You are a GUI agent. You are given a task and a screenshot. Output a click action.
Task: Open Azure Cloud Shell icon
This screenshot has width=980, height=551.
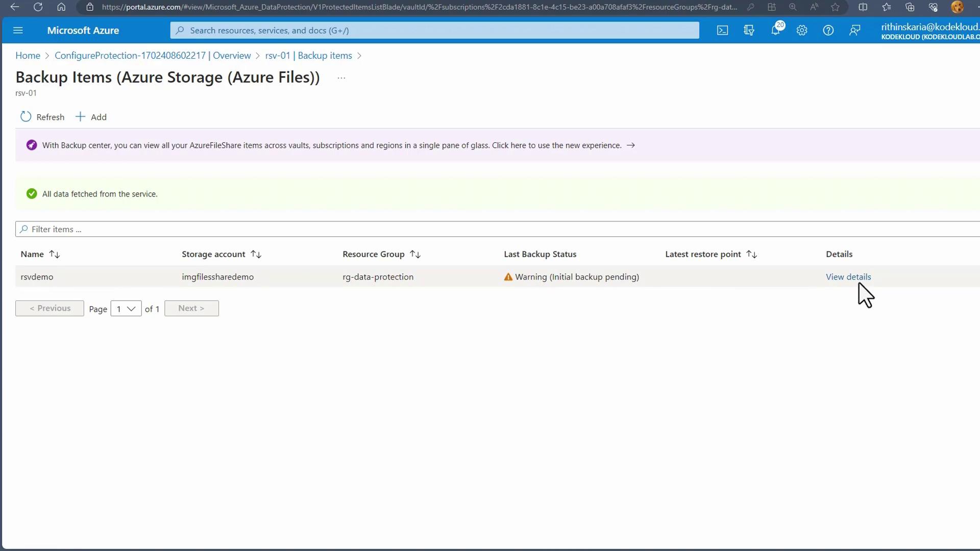(722, 31)
